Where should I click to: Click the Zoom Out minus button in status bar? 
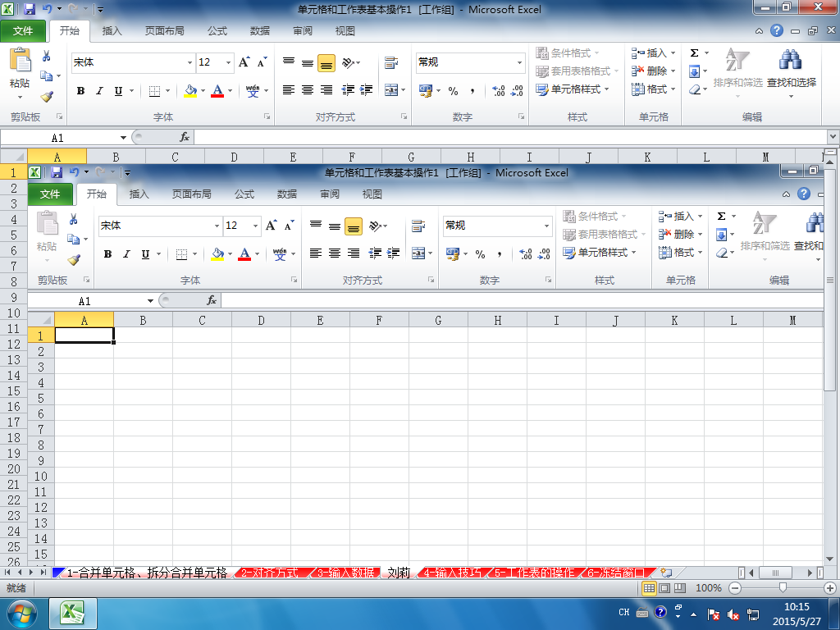[x=735, y=588]
